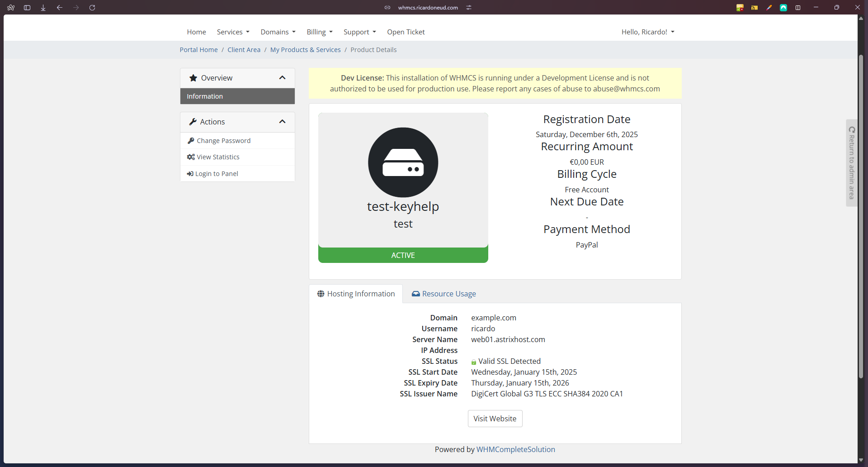Image resolution: width=868 pixels, height=467 pixels.
Task: Click the page vertical scrollbar
Action: point(861,216)
